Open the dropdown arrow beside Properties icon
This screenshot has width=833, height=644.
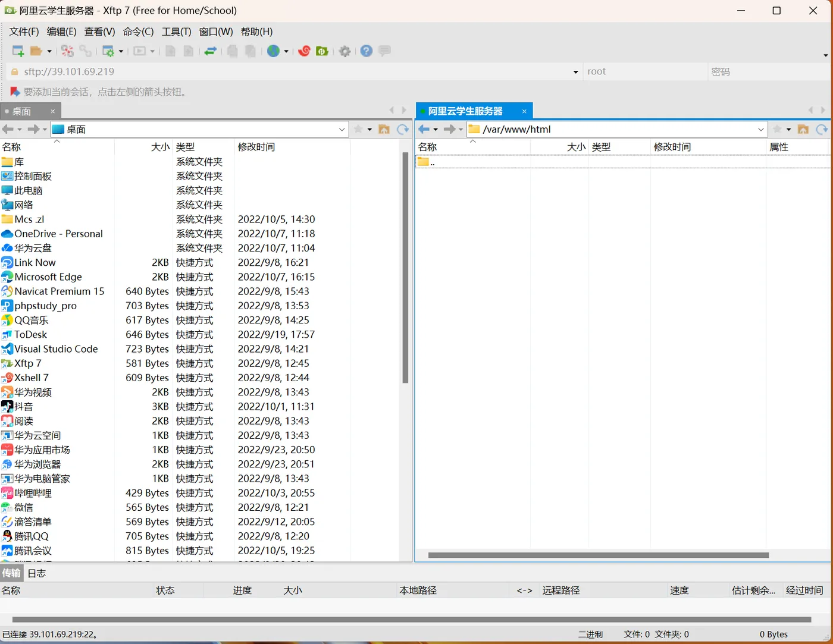121,51
